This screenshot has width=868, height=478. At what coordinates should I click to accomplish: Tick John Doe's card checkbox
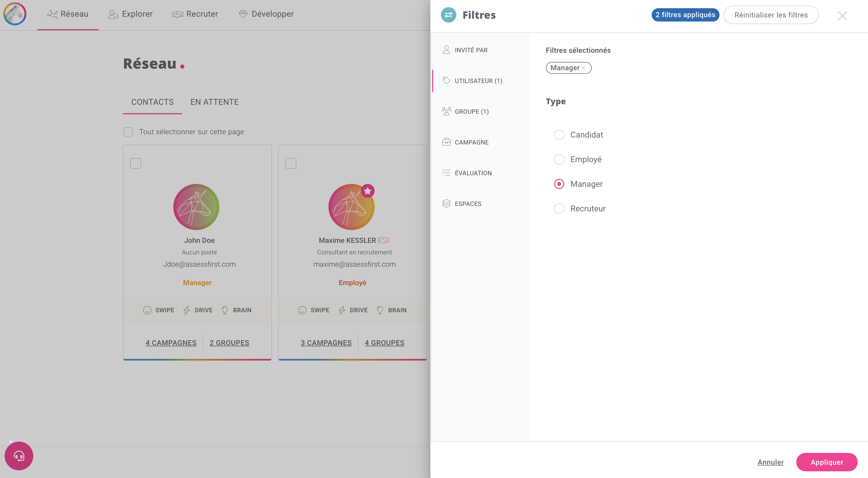(x=136, y=163)
